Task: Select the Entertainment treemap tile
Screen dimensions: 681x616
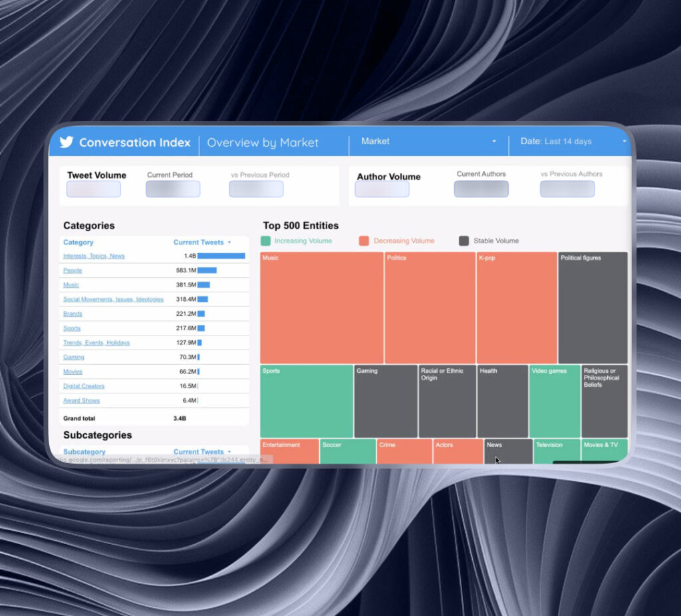Action: coord(289,451)
